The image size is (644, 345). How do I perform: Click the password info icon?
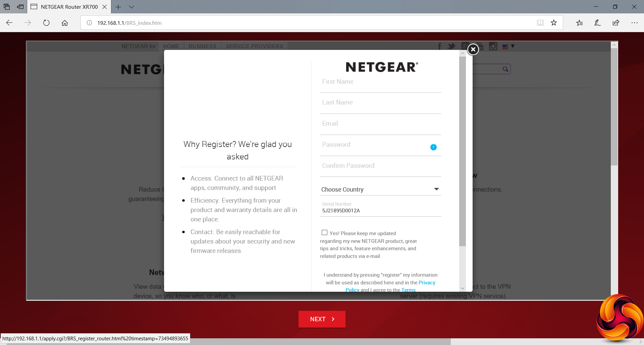tap(433, 147)
